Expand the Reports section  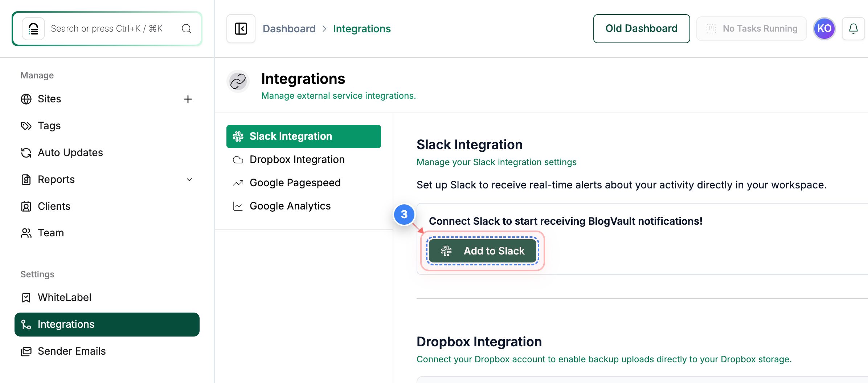pyautogui.click(x=189, y=179)
